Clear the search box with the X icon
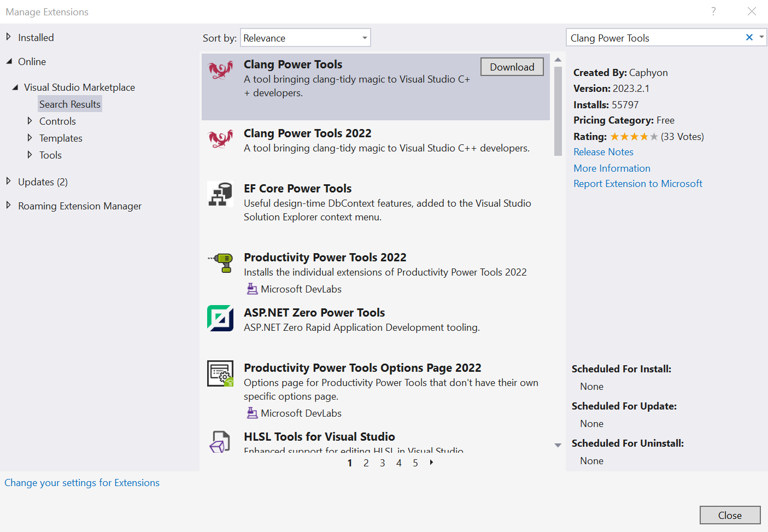 pyautogui.click(x=749, y=37)
